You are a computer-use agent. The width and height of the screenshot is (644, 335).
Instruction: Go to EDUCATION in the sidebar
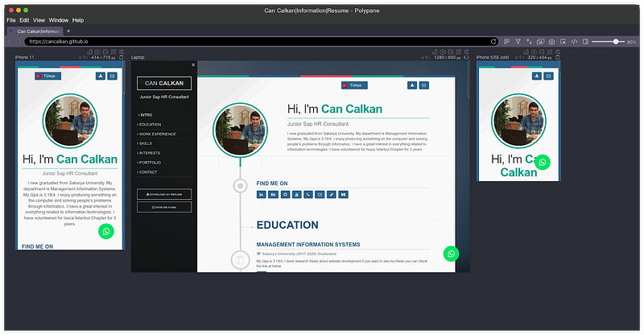click(150, 125)
